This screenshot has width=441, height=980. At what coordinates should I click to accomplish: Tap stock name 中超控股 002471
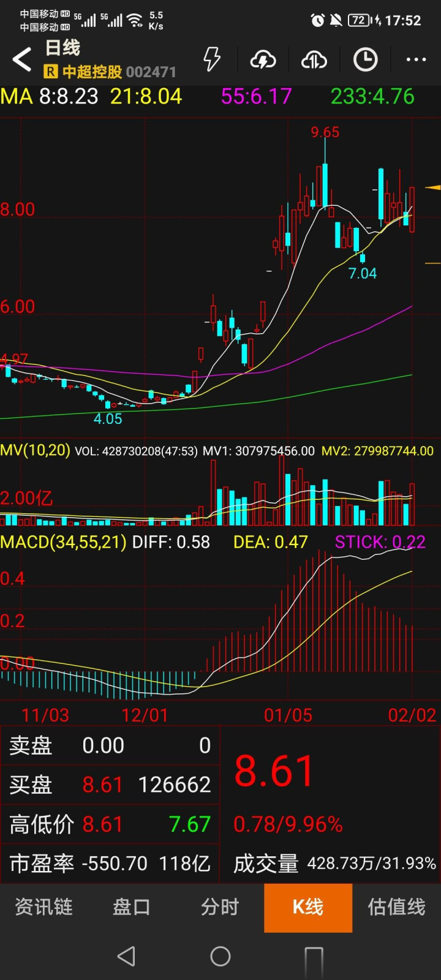point(119,72)
